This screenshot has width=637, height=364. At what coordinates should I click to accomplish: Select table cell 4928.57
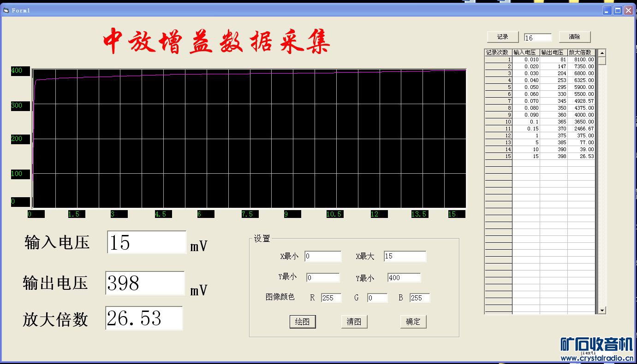point(581,101)
